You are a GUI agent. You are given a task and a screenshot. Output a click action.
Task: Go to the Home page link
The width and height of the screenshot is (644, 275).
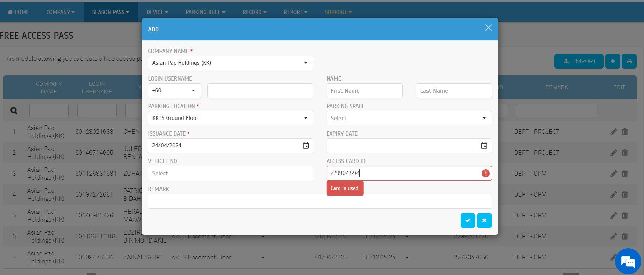pos(18,12)
